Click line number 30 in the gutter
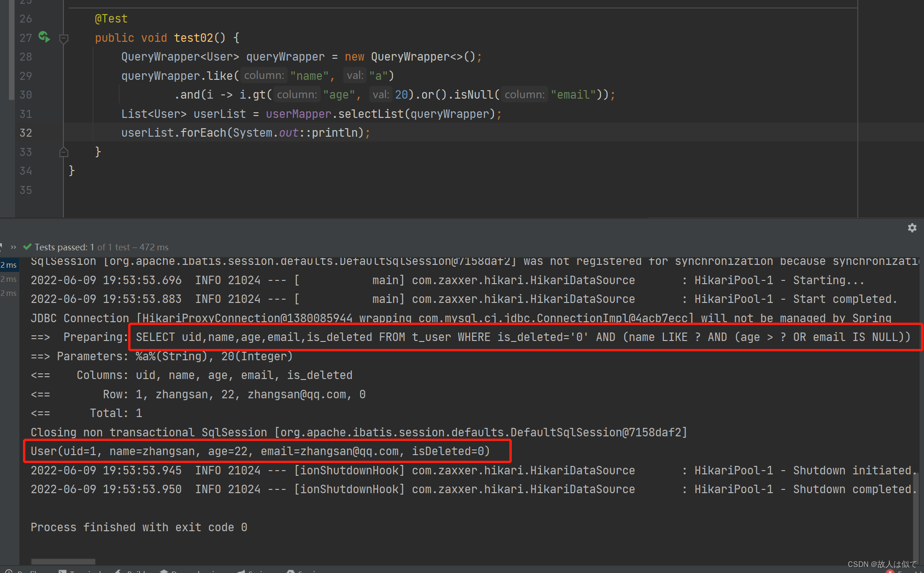Screen dimensions: 924x573 pos(26,95)
